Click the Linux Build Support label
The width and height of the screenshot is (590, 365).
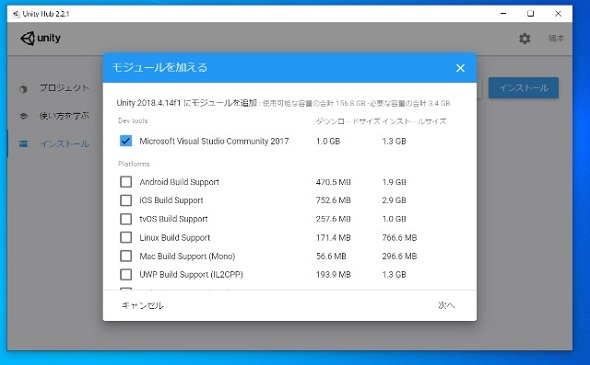(175, 238)
